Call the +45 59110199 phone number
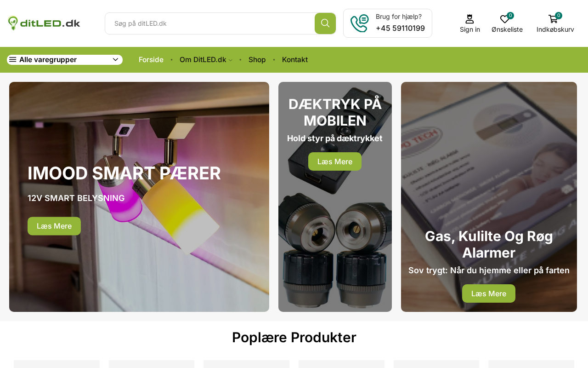588x368 pixels. tap(400, 29)
